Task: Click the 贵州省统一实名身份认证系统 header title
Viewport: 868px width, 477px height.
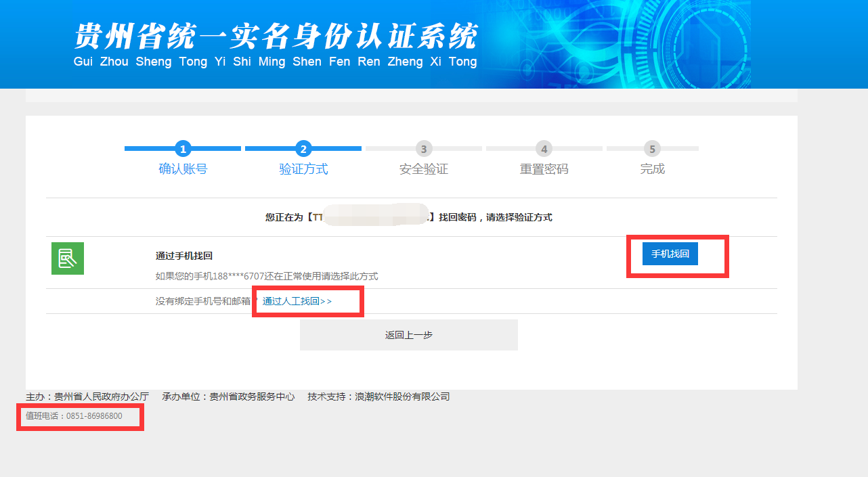Action: pos(275,37)
